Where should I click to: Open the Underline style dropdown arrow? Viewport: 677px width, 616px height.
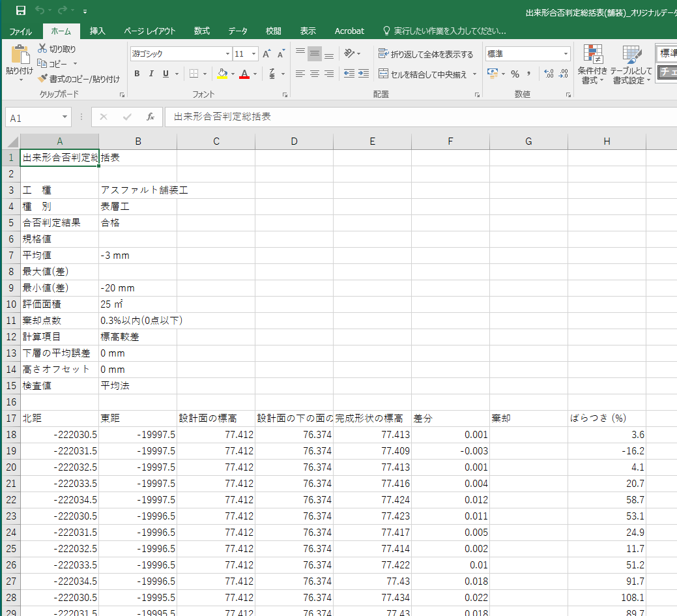coord(177,74)
